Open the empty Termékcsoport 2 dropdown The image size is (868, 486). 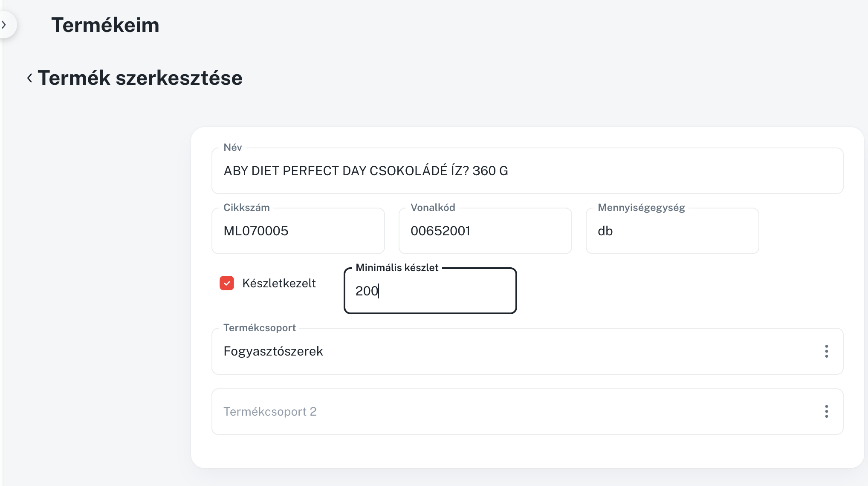coord(512,411)
